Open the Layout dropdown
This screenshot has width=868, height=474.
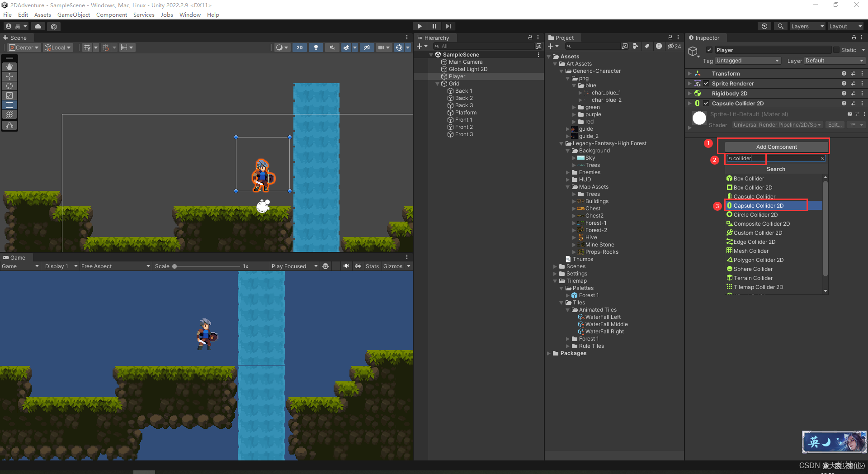[x=846, y=26]
